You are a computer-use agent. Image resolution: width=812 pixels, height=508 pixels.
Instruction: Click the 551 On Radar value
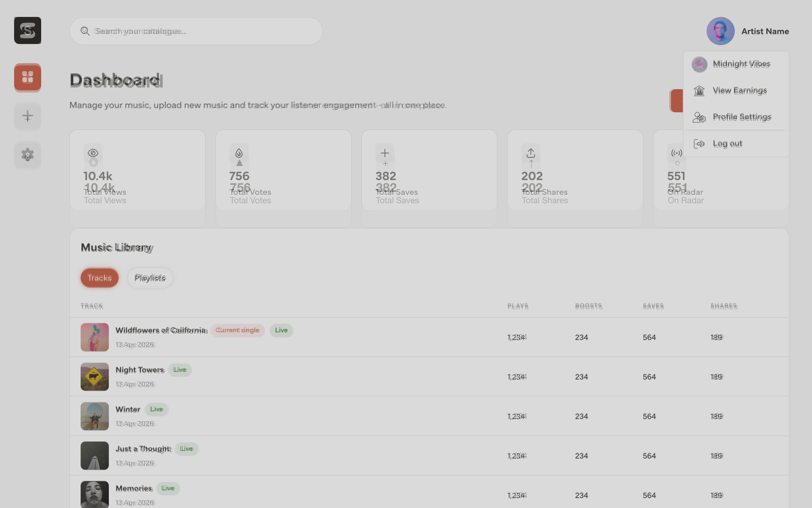click(x=676, y=176)
